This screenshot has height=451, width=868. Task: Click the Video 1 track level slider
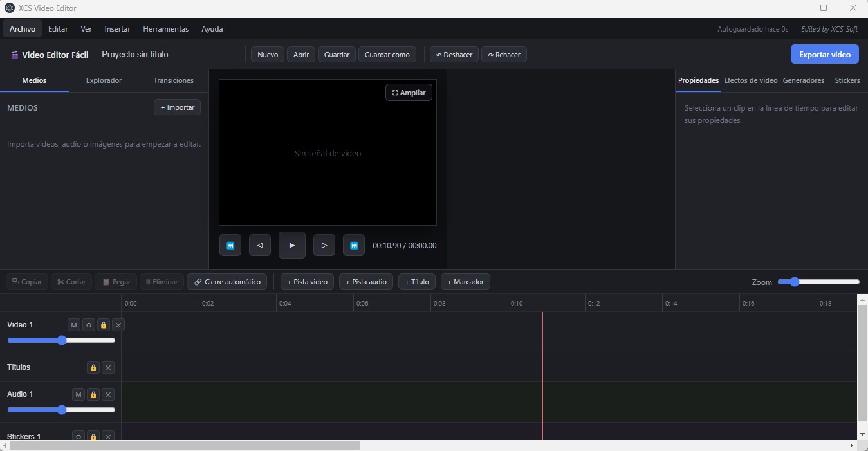[x=62, y=340]
